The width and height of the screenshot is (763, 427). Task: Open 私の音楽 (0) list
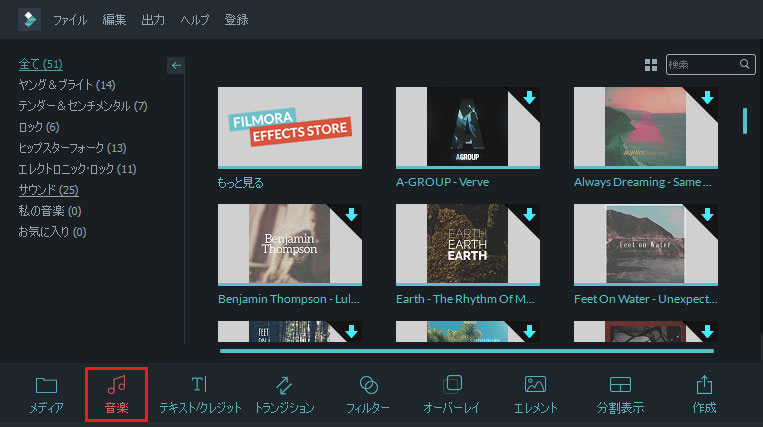pos(50,211)
